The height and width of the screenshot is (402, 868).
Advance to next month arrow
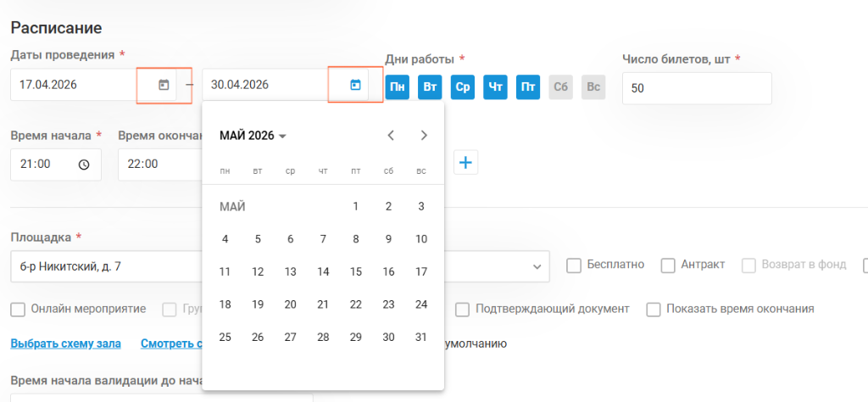424,136
